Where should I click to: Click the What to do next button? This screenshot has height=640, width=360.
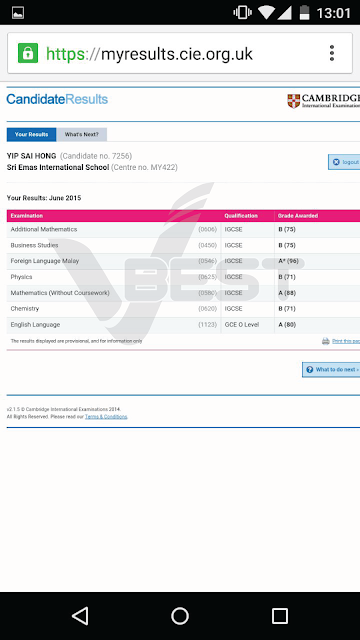click(331, 369)
